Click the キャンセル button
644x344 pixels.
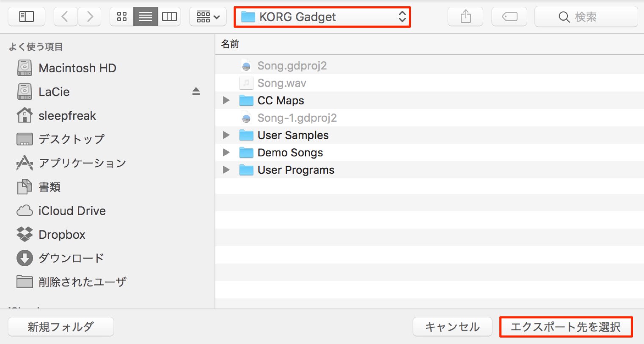tap(452, 327)
